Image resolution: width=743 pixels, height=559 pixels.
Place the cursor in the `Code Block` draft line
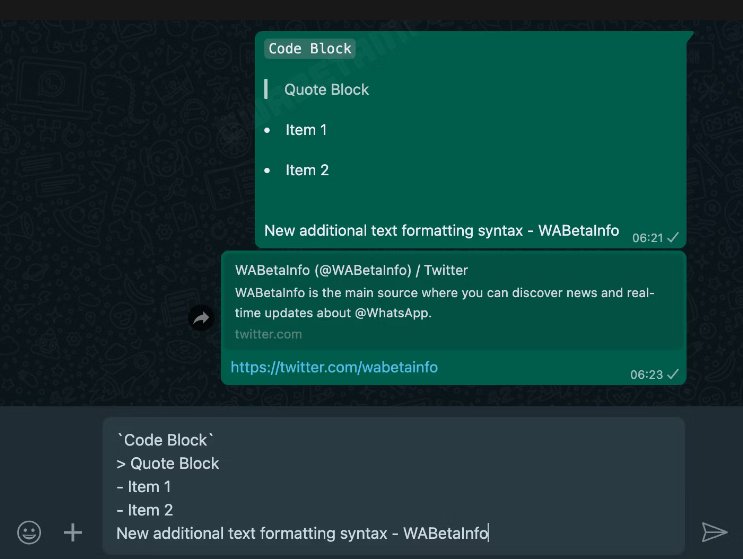click(x=166, y=440)
